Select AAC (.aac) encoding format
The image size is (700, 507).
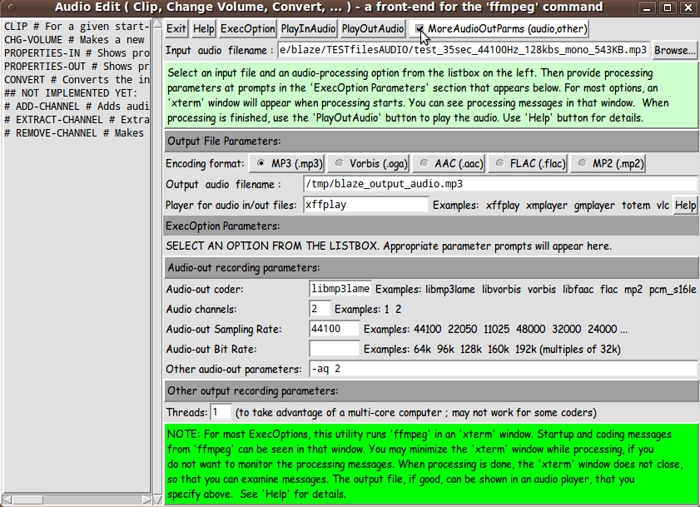pyautogui.click(x=449, y=164)
